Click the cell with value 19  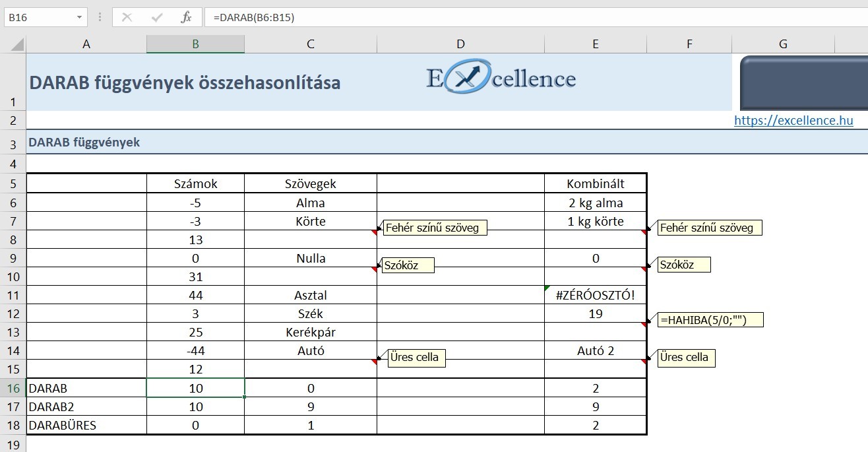pyautogui.click(x=596, y=313)
